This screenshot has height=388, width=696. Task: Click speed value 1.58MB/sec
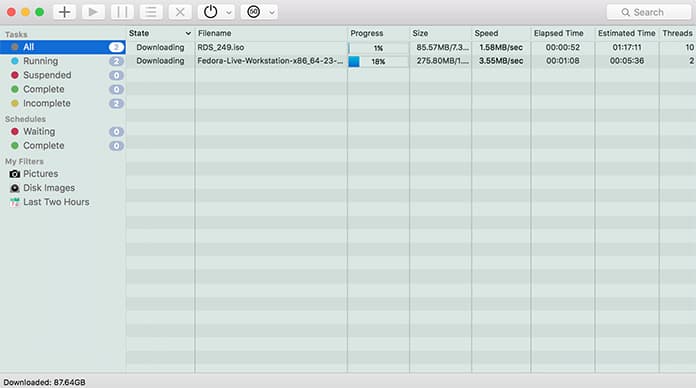(x=501, y=48)
